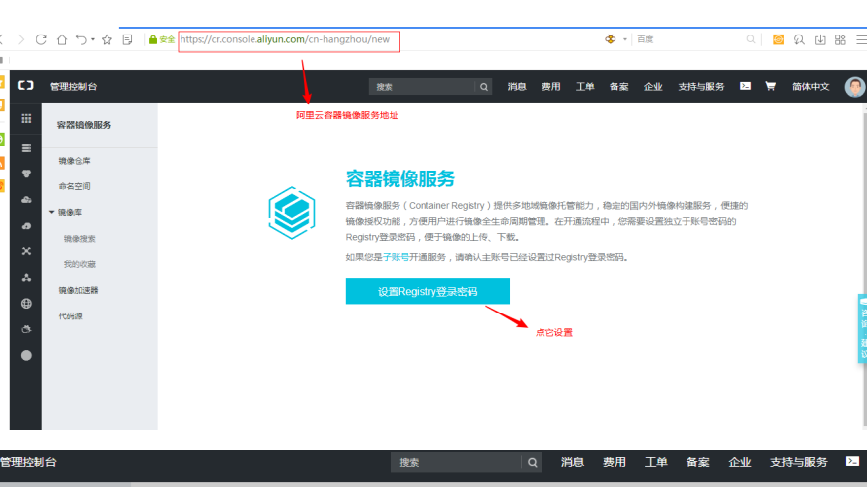Bookmark the page with the star icon
Viewport: 868px width, 487px height.
(107, 39)
